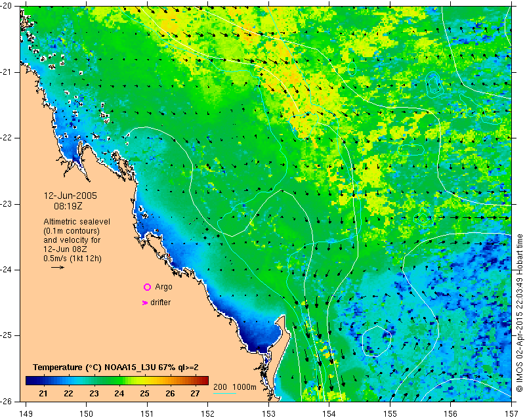Click the '12-Jun 08Z' text line
This screenshot has width=525, height=420.
[65, 249]
